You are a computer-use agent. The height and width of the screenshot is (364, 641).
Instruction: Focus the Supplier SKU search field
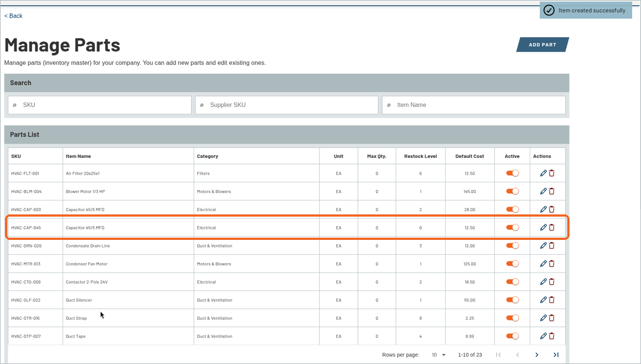pos(286,105)
